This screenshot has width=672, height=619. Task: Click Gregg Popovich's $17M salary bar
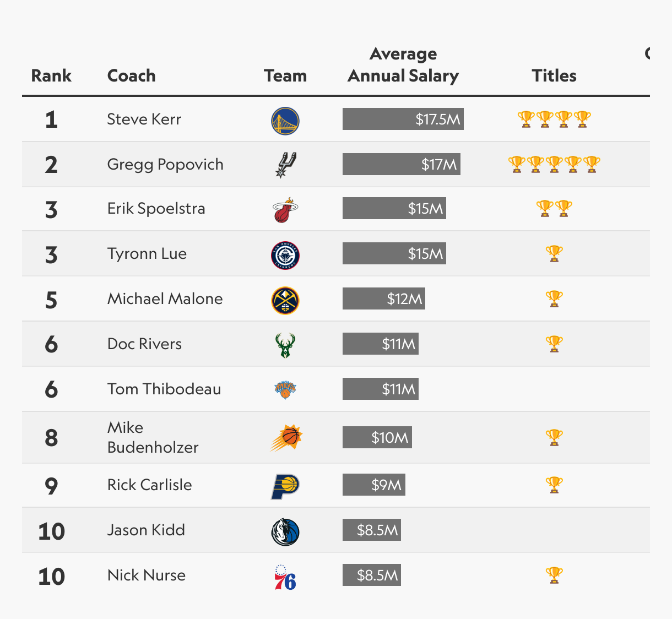[402, 164]
